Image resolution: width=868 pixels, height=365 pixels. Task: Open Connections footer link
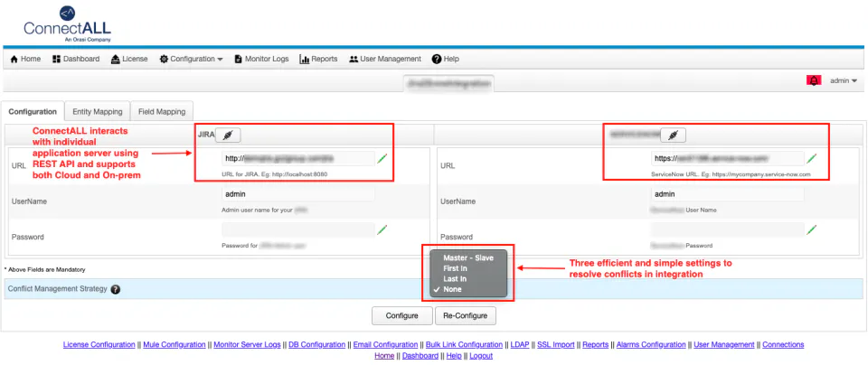tap(783, 344)
